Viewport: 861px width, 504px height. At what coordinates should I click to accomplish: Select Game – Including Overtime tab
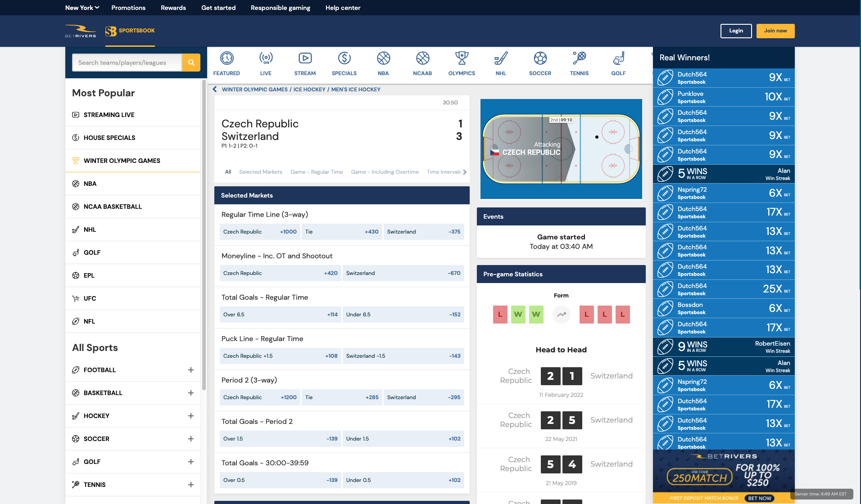pyautogui.click(x=385, y=172)
